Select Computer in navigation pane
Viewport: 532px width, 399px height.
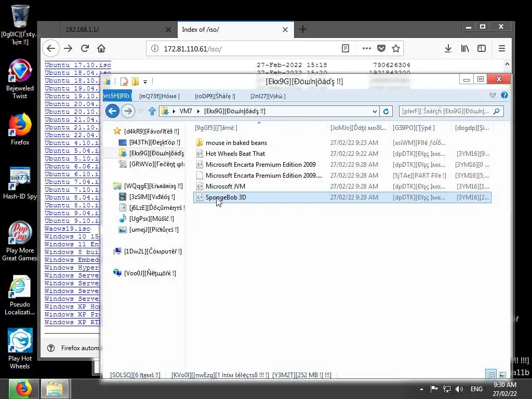148,251
